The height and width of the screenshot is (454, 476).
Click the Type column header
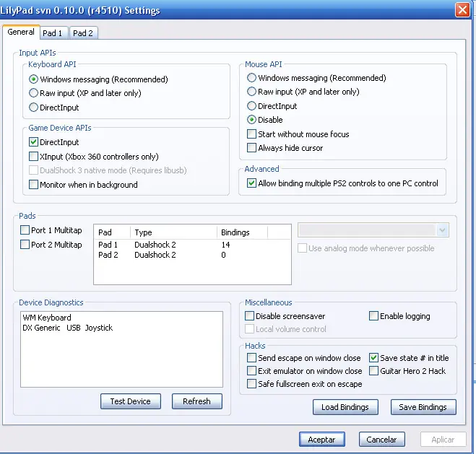173,232
